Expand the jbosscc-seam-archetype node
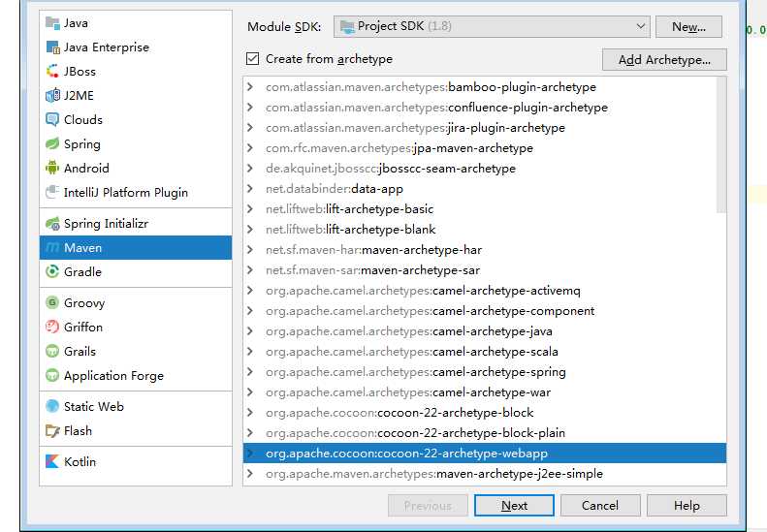Screen dimensions: 767x532 250,169
